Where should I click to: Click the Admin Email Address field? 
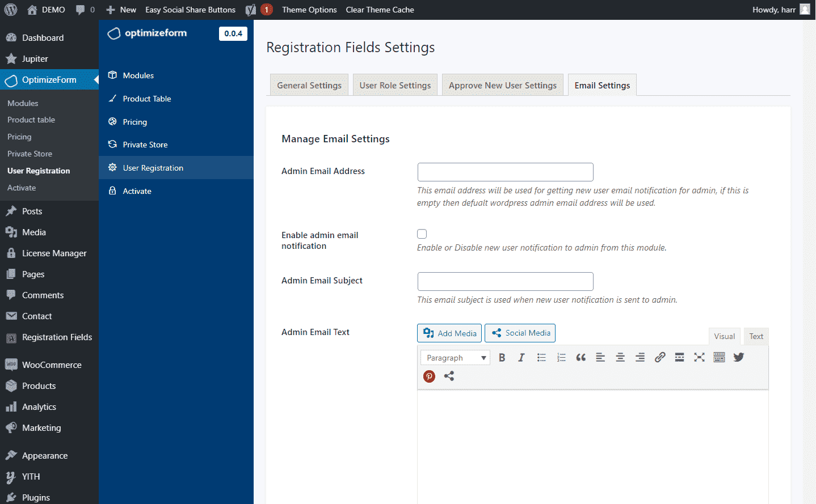click(x=505, y=172)
